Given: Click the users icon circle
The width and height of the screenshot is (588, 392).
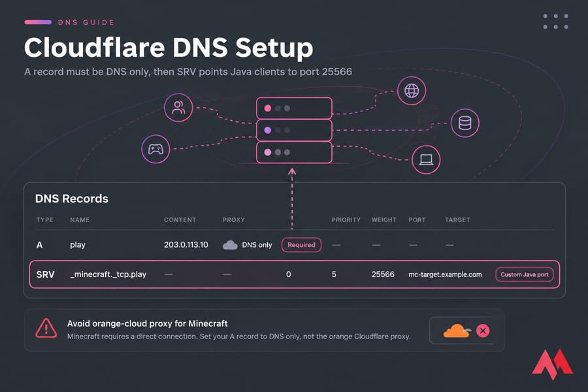Looking at the screenshot, I should 178,108.
